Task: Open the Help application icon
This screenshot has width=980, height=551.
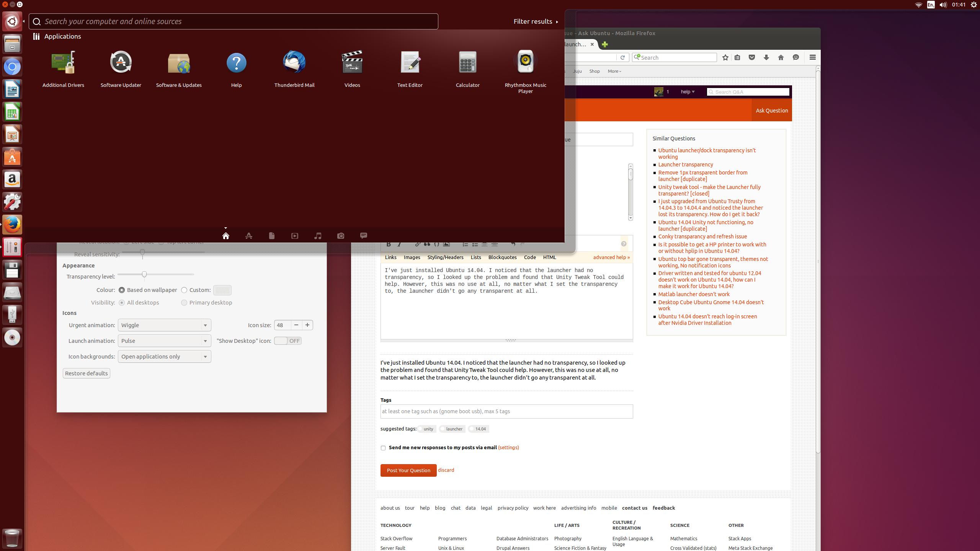Action: coord(237,69)
